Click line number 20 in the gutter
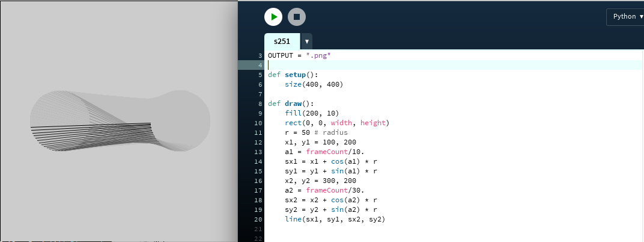The width and height of the screenshot is (644, 242). pyautogui.click(x=259, y=219)
